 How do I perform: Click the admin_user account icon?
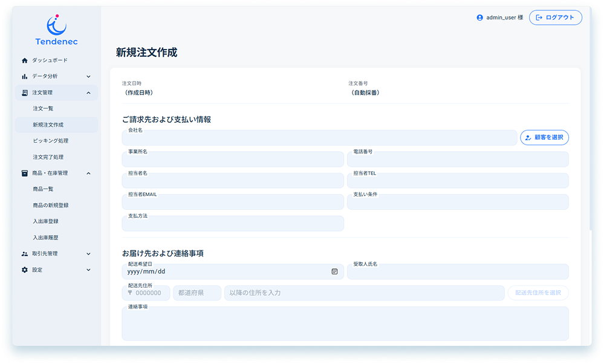click(480, 18)
